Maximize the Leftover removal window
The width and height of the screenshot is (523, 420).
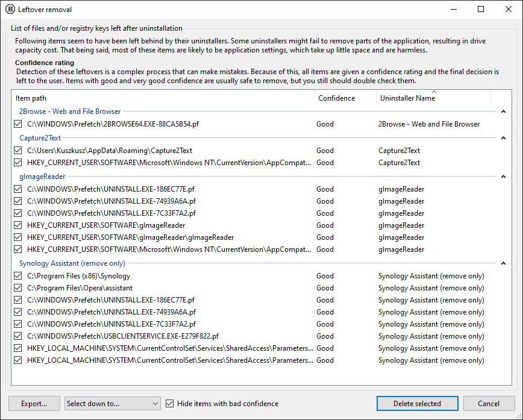pyautogui.click(x=481, y=9)
